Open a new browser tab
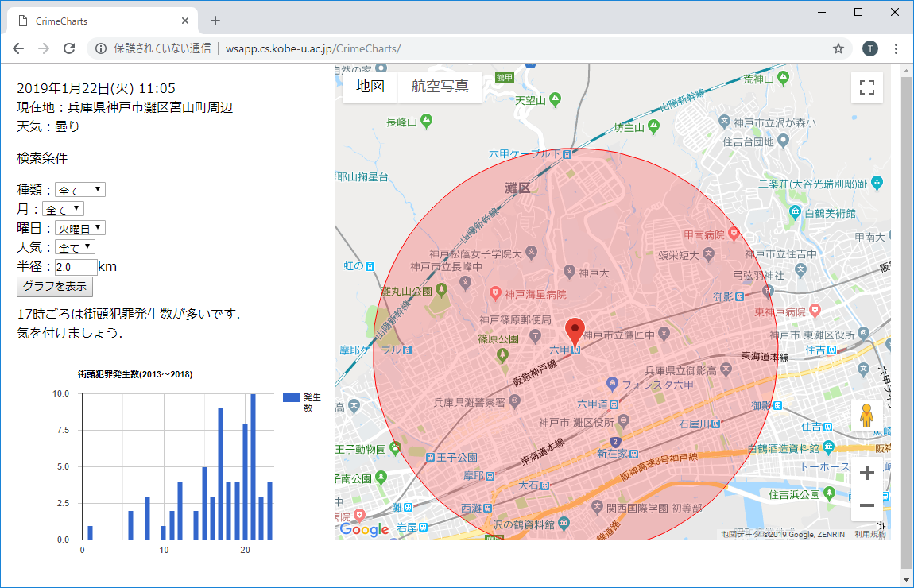 (x=215, y=21)
